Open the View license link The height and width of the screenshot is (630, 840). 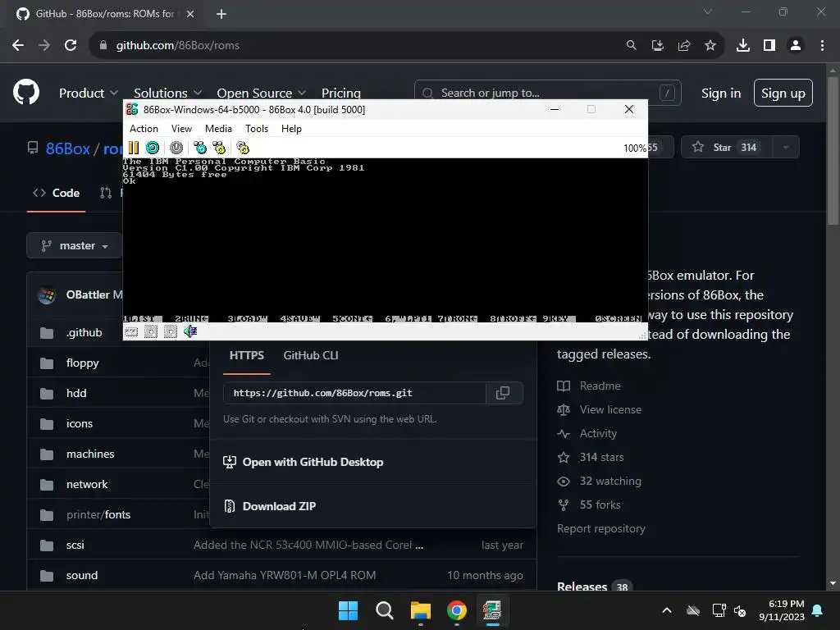click(600, 409)
